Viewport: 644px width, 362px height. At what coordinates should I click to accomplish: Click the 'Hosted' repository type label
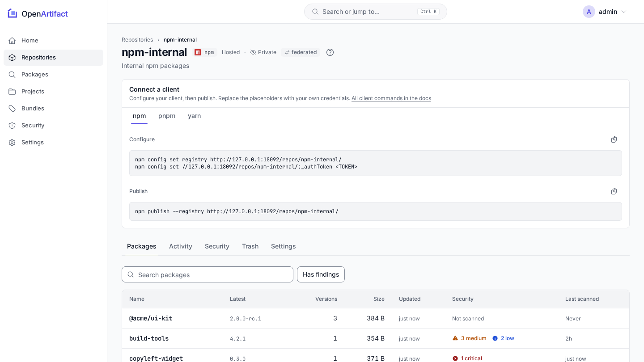[x=231, y=52]
